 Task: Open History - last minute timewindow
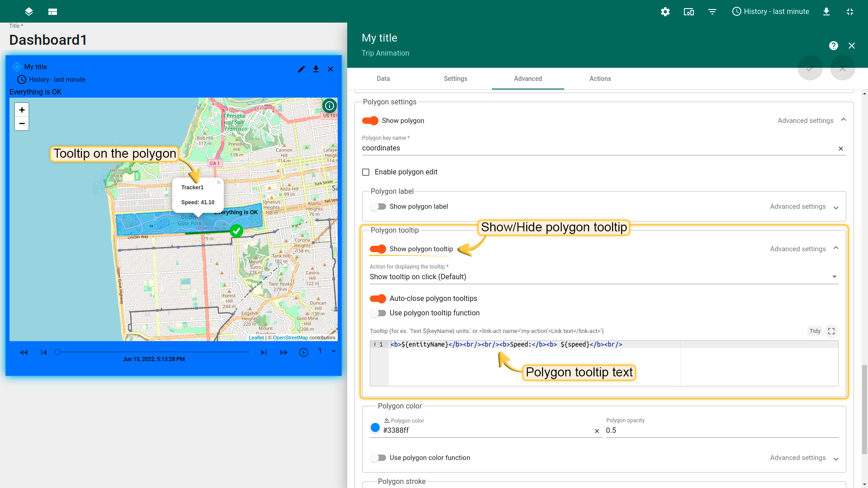click(x=770, y=12)
